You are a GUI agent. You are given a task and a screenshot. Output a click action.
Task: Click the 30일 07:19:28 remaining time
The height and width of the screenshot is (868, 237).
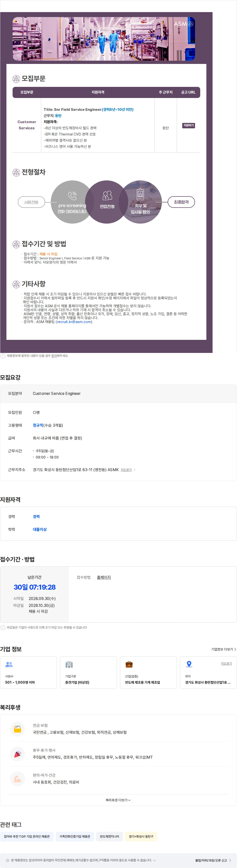[x=35, y=587]
